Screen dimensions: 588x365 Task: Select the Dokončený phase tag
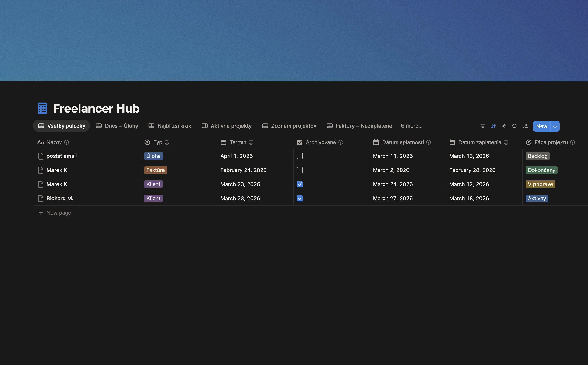(x=541, y=170)
